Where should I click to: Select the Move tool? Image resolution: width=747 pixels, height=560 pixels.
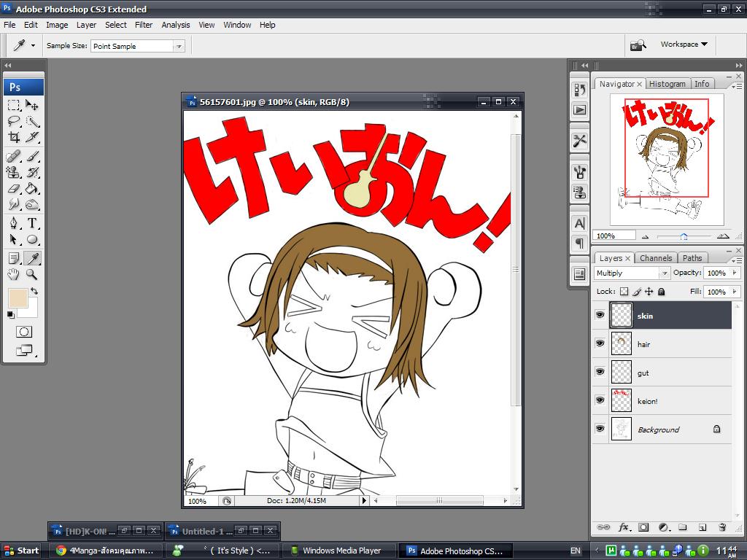click(x=32, y=105)
